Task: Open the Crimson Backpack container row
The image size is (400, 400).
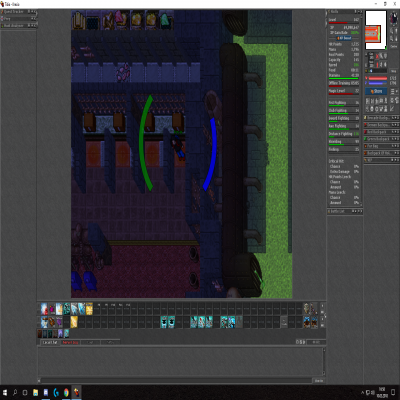Action: [381, 125]
